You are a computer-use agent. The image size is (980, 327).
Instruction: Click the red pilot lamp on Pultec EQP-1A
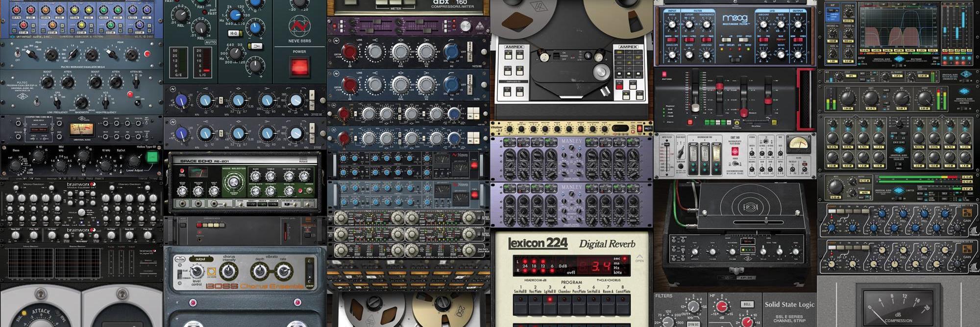click(130, 94)
